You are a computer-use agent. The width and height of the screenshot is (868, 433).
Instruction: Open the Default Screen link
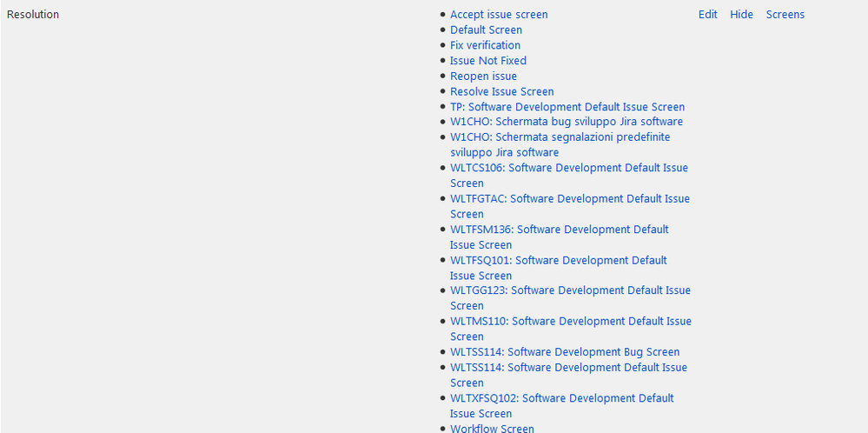[486, 30]
